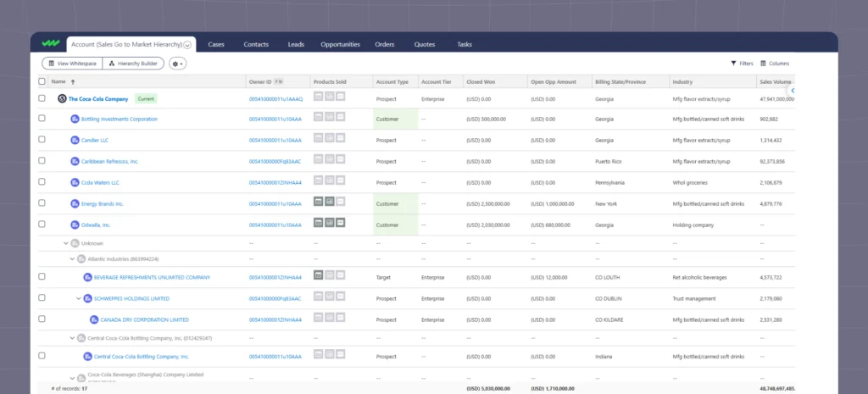Image resolution: width=868 pixels, height=394 pixels.
Task: Click second product icon in Candler LLC row
Action: point(330,138)
